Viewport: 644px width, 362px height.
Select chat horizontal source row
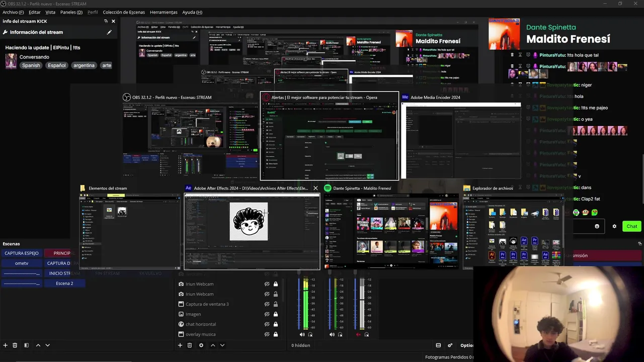(x=228, y=324)
